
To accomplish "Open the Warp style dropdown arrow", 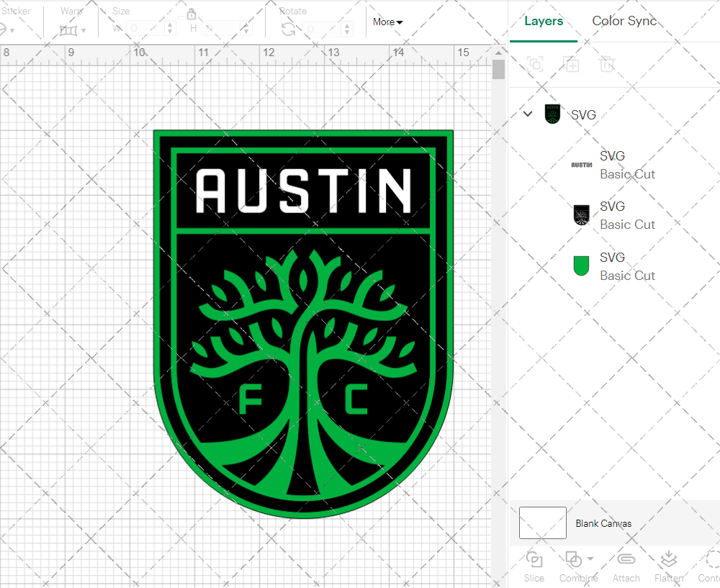I will click(x=84, y=30).
